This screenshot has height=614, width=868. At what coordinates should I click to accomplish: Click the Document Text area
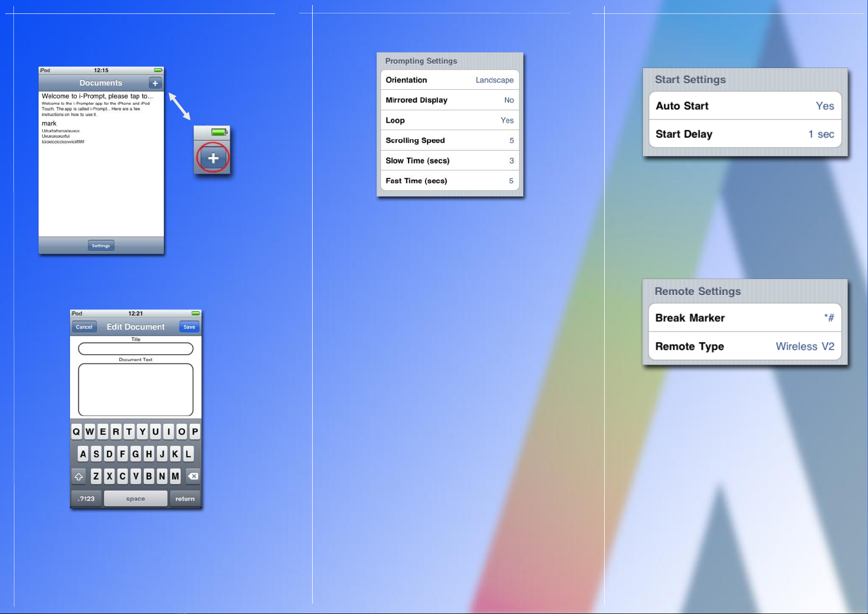click(135, 390)
